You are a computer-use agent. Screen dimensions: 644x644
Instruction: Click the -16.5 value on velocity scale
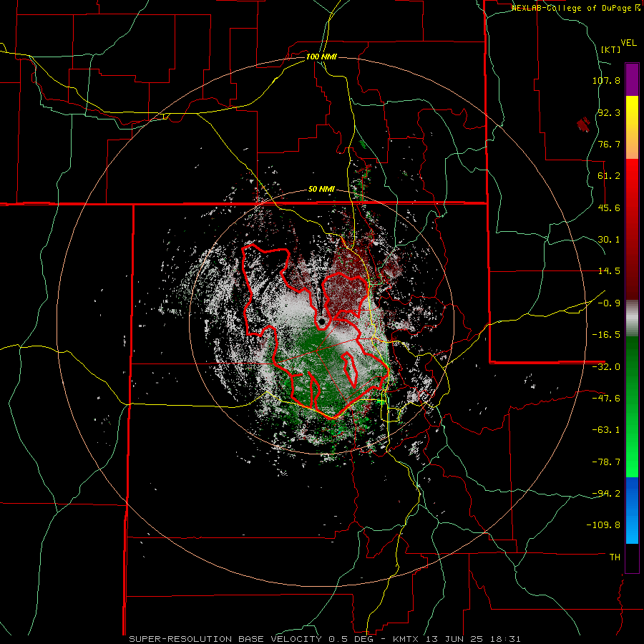pos(606,335)
